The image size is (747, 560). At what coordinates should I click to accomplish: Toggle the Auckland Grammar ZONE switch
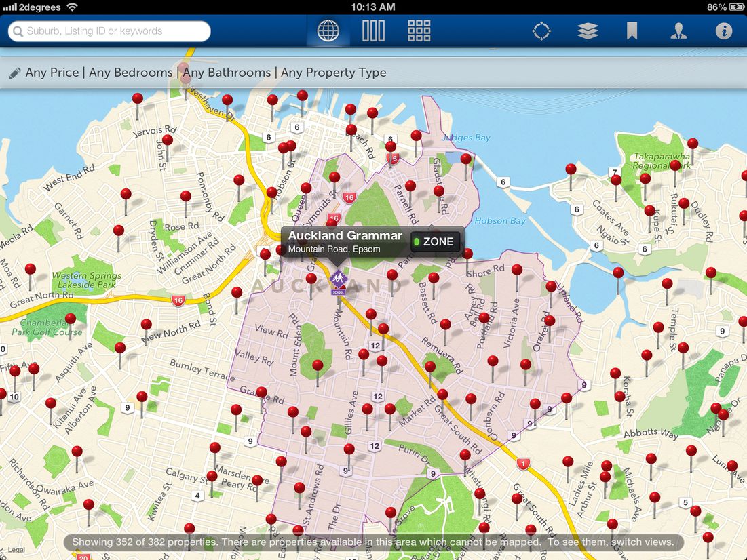click(x=436, y=242)
